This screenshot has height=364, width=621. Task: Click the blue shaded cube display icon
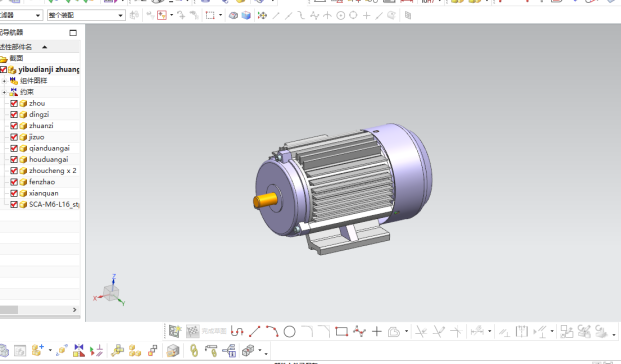[x=246, y=15]
